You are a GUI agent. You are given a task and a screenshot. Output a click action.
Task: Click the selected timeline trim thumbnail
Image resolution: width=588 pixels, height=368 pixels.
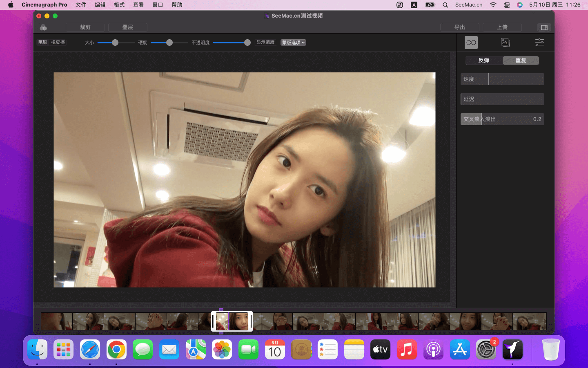232,321
